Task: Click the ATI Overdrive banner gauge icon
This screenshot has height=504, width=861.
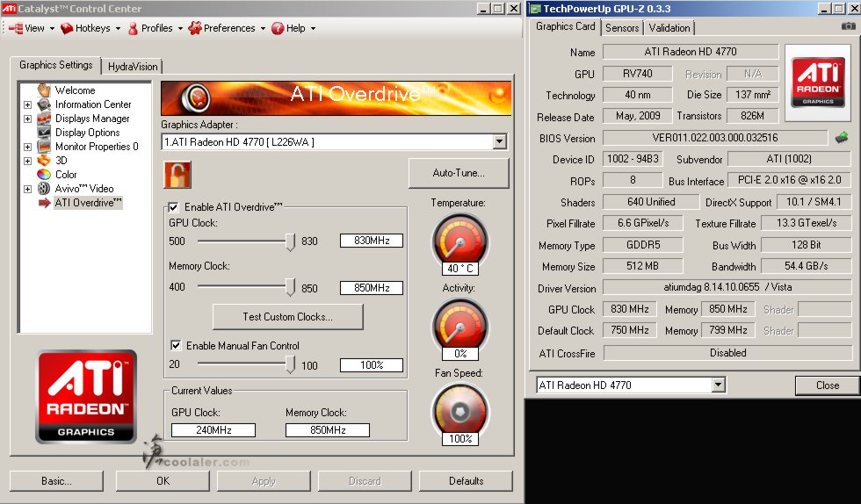Action: click(x=196, y=97)
